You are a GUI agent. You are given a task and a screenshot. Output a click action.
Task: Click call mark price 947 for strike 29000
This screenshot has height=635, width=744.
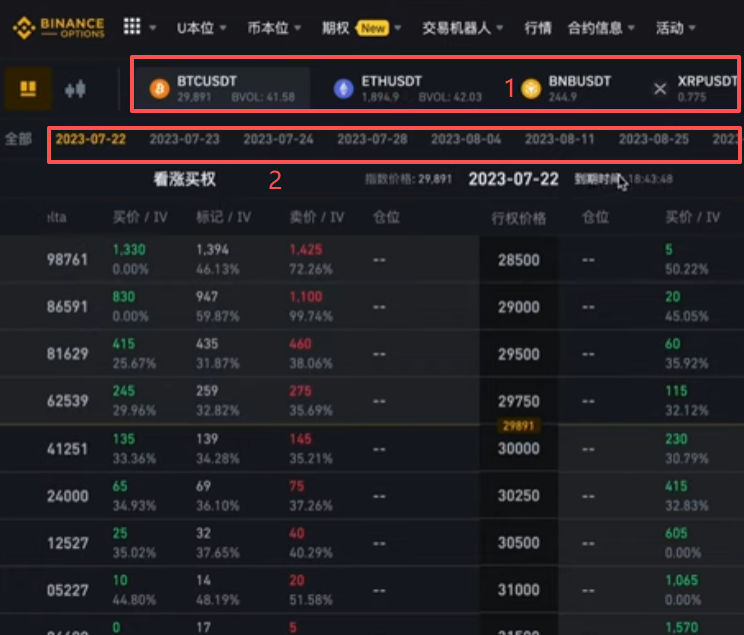click(x=207, y=297)
